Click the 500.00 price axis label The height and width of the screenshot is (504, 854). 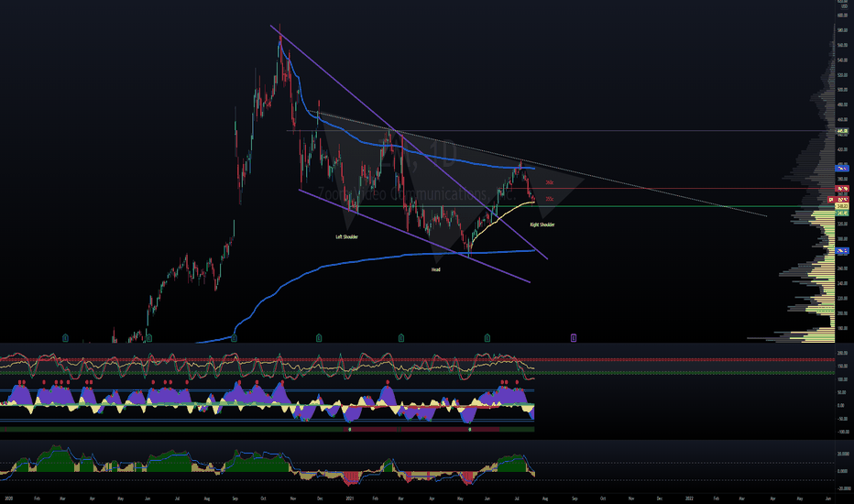(x=842, y=90)
